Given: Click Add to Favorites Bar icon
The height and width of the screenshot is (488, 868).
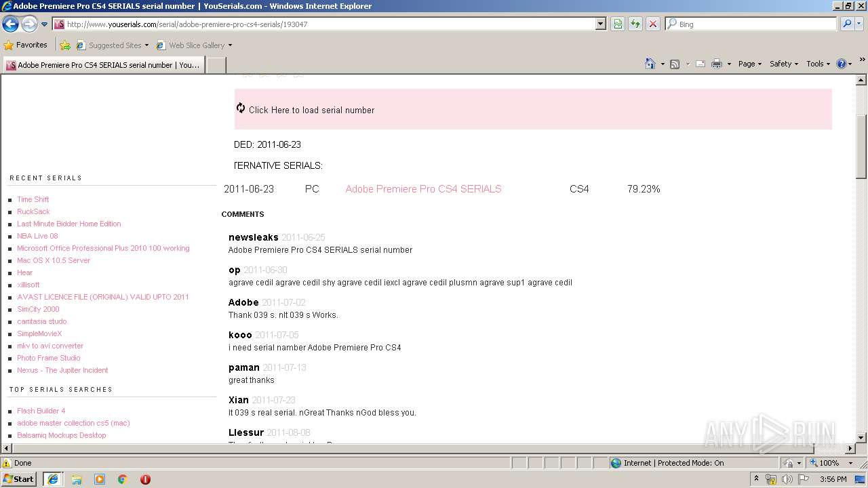Looking at the screenshot, I should 65,45.
